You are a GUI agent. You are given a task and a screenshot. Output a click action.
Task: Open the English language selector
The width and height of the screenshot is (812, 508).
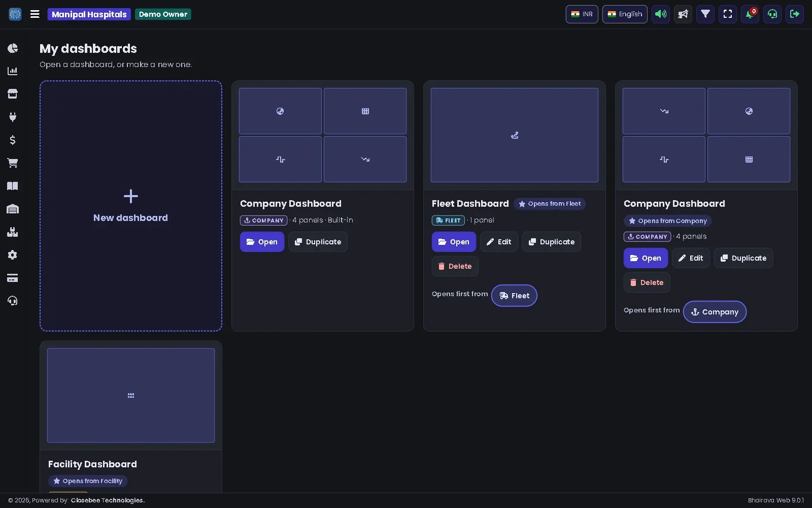point(625,14)
